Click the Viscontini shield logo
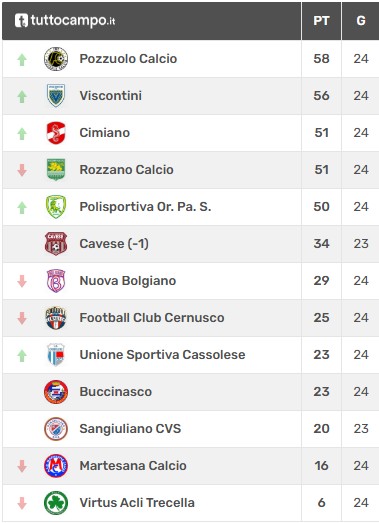Image resolution: width=379 pixels, height=523 pixels. click(56, 96)
